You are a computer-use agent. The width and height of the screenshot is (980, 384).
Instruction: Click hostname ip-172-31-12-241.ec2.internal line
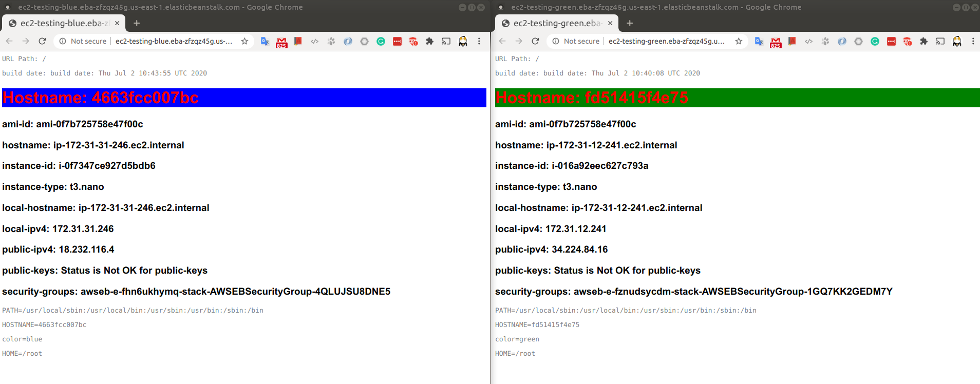pos(586,145)
